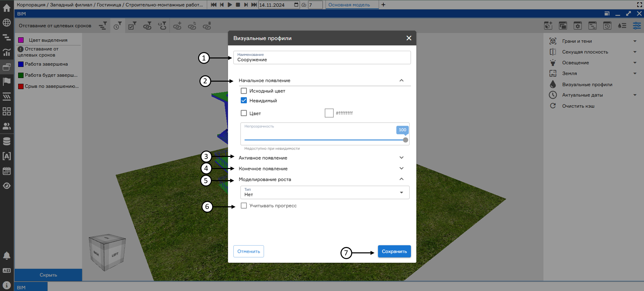Start timeline playback

click(x=230, y=5)
